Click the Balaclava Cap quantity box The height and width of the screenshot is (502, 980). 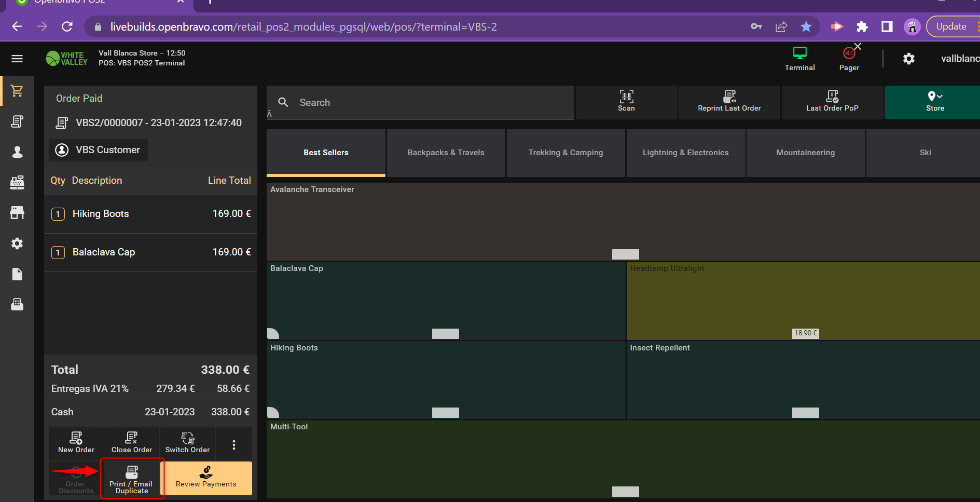58,252
